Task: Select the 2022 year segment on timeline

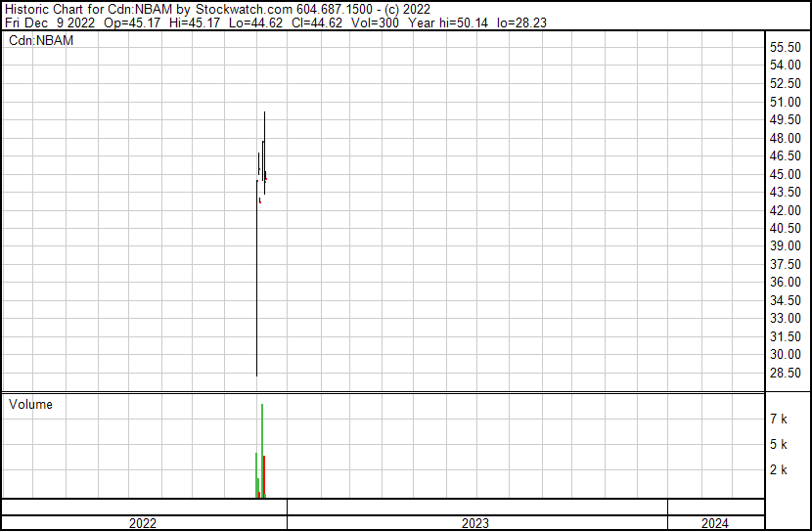Action: point(143,523)
